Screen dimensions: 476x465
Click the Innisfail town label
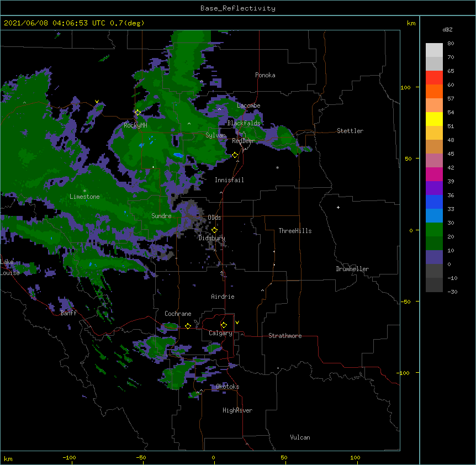click(229, 180)
